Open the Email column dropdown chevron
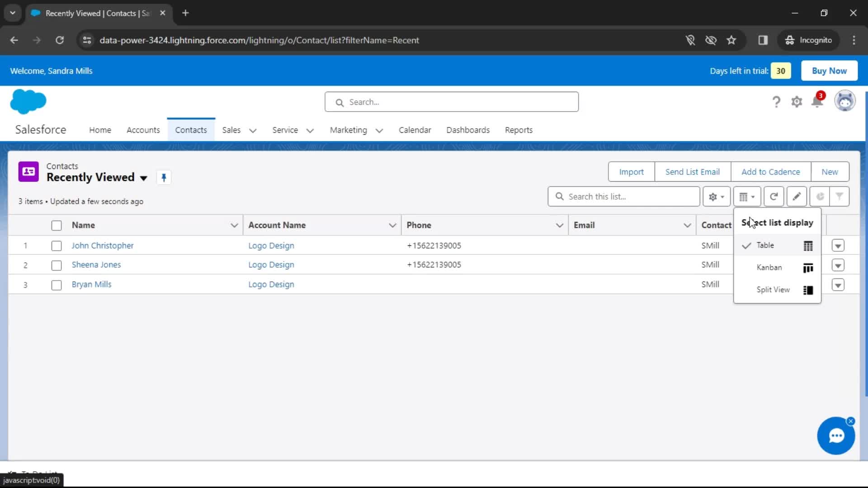868x488 pixels. coord(687,225)
